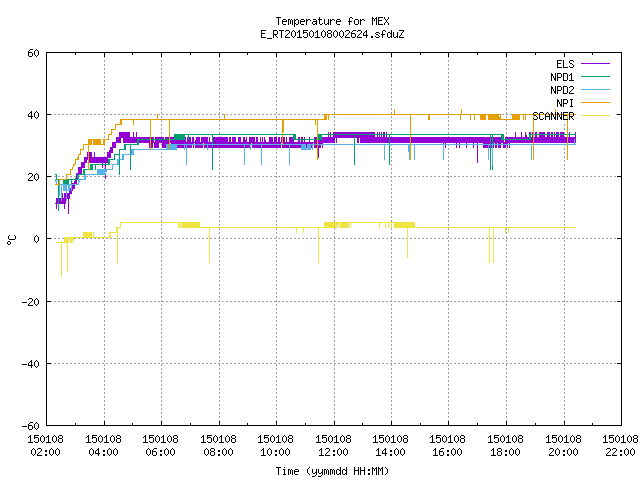Click the orange NPI legend line sample
Image resolution: width=640 pixels, height=480 pixels.
point(595,103)
